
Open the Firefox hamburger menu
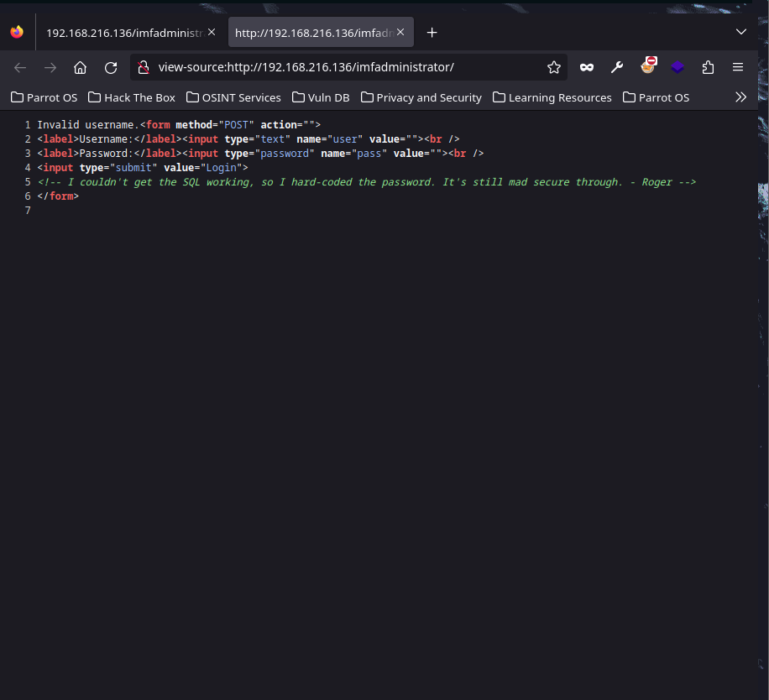click(738, 67)
